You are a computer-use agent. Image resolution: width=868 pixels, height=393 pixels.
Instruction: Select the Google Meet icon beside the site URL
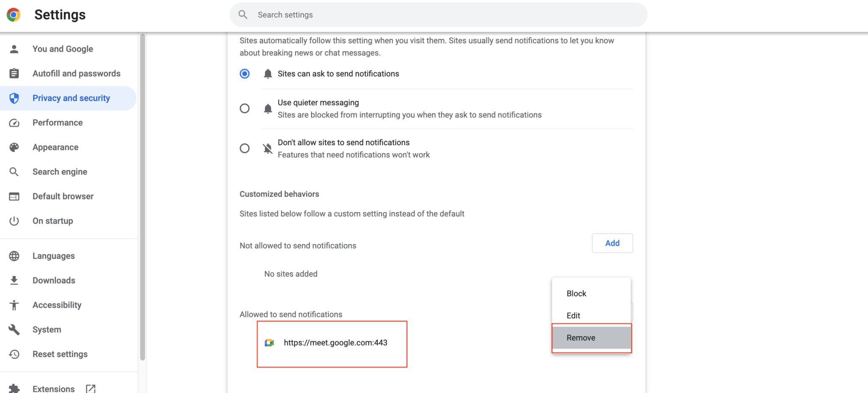(x=270, y=343)
